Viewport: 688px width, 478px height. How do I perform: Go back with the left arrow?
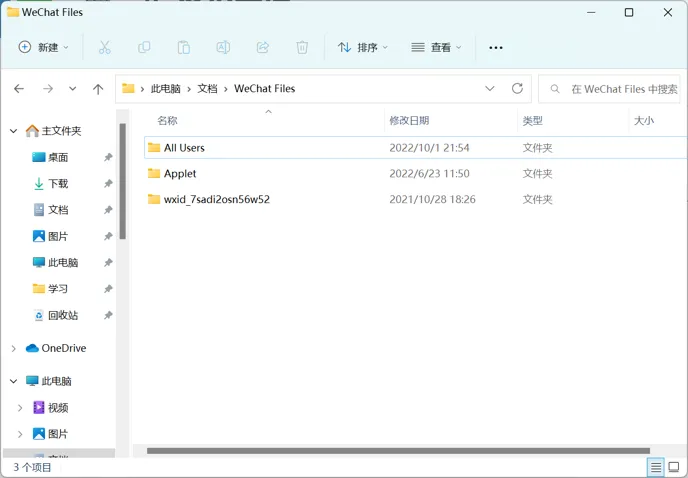tap(19, 89)
